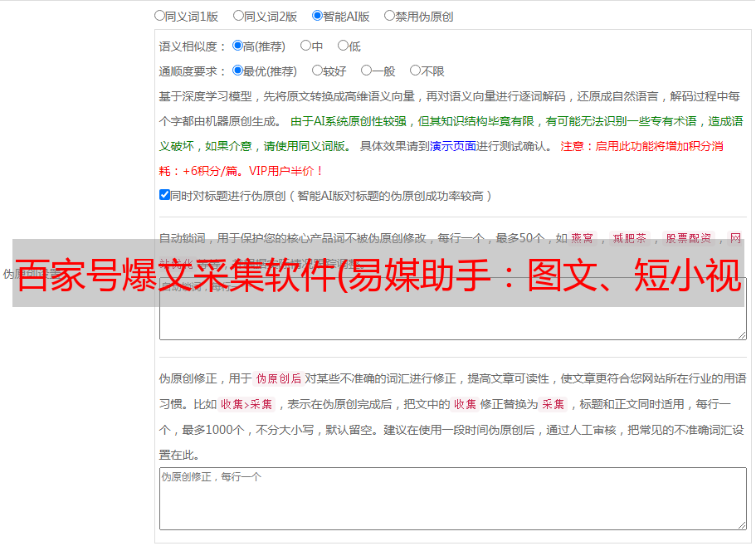The image size is (756, 546).
Task: Click the 语义相似度 label
Action: [193, 46]
